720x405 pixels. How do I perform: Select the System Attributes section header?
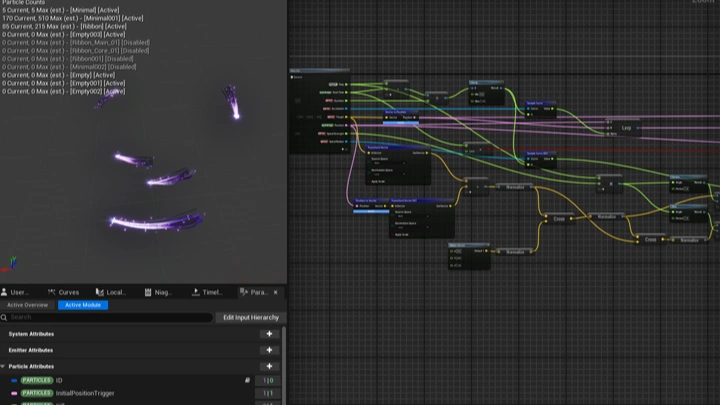[x=31, y=334]
